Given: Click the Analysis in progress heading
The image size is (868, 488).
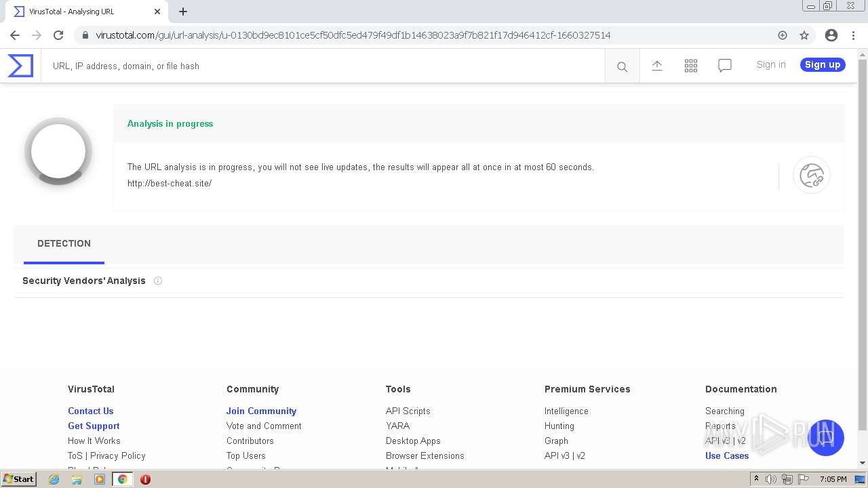Looking at the screenshot, I should [170, 123].
